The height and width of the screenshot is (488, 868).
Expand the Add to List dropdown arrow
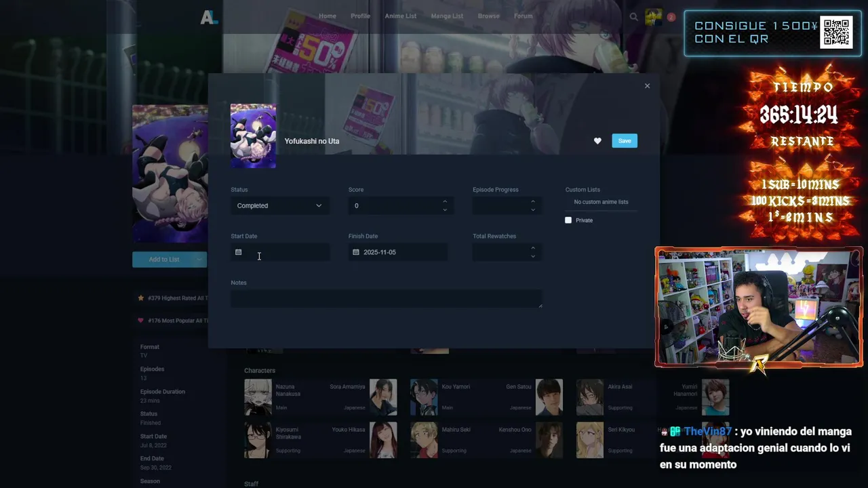[x=199, y=260]
